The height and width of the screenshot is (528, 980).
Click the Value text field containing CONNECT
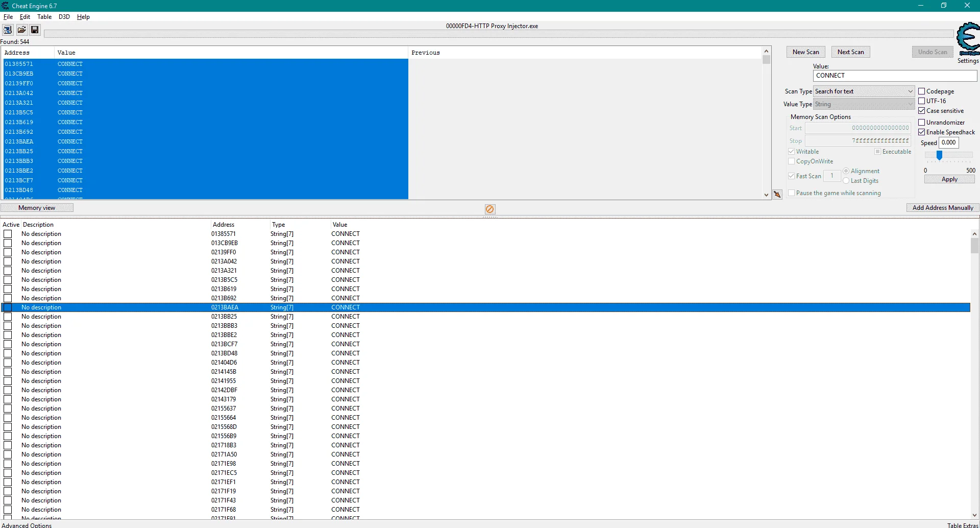(x=895, y=76)
